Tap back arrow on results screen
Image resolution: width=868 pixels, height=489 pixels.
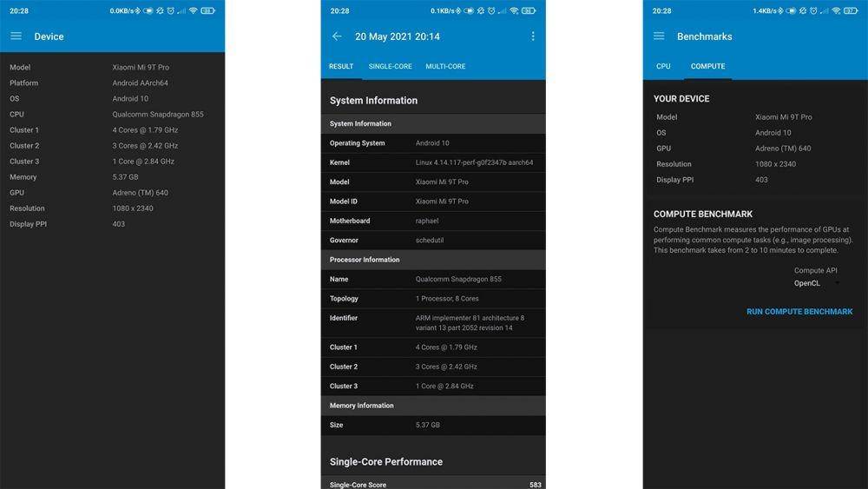tap(337, 36)
